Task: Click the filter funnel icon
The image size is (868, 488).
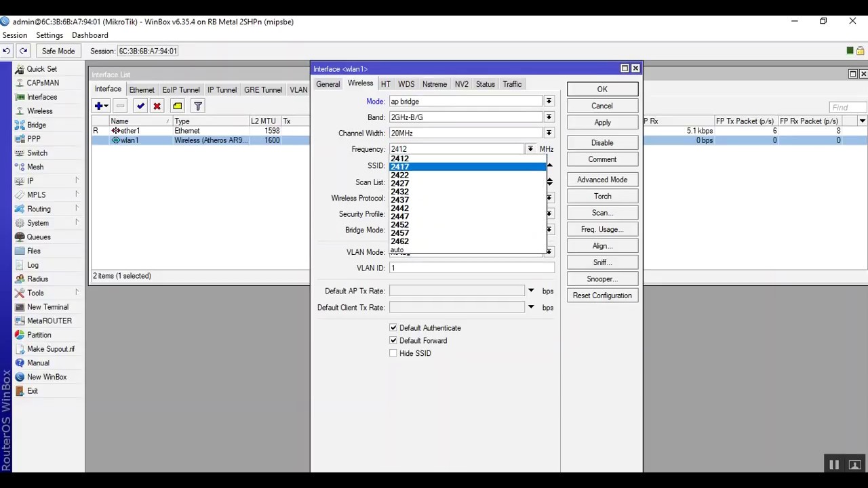Action: [197, 106]
